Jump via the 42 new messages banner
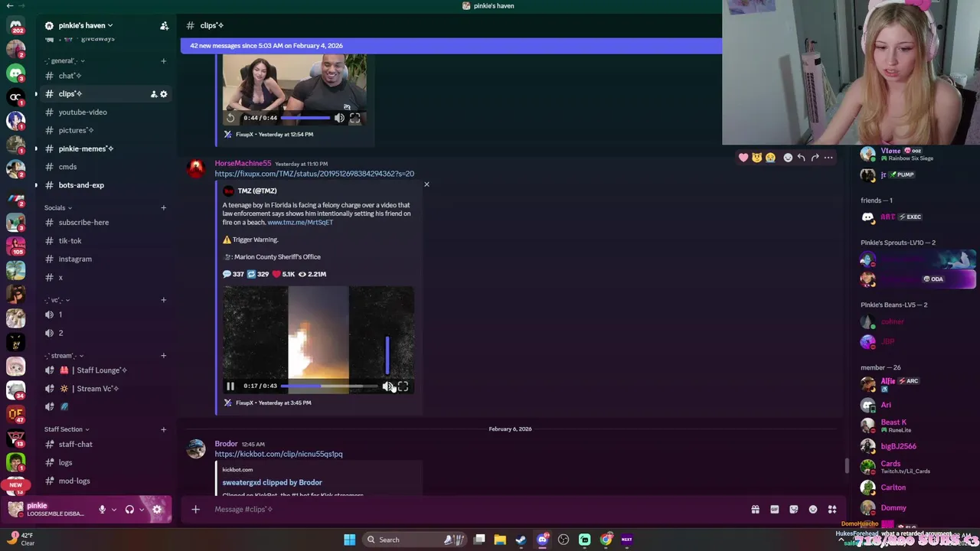This screenshot has width=980, height=551. click(x=451, y=46)
